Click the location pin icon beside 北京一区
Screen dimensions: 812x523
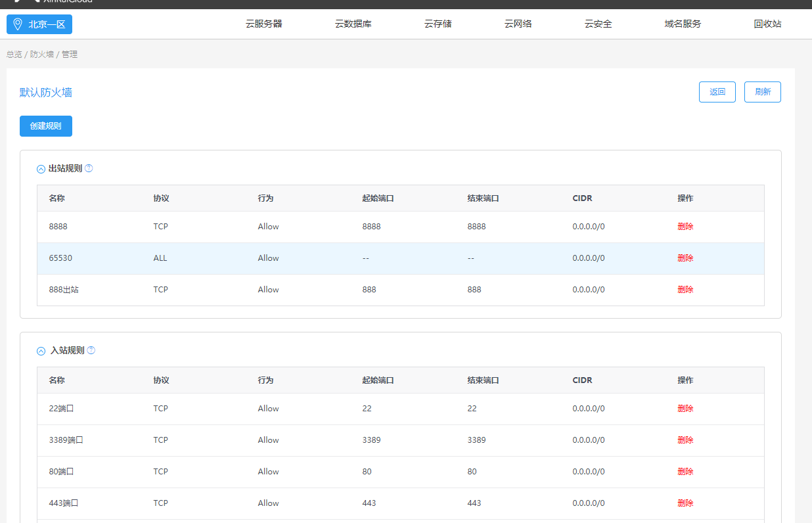[18, 24]
